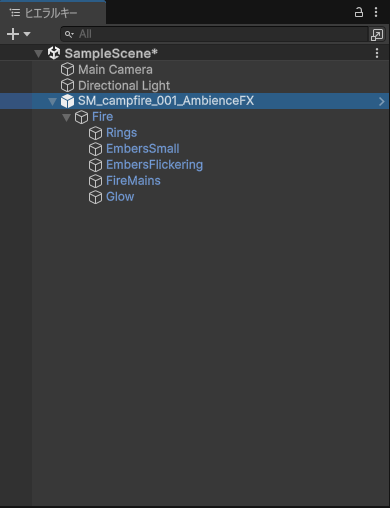Collapse the SampleScene foldout arrow
The width and height of the screenshot is (390, 508).
click(39, 54)
